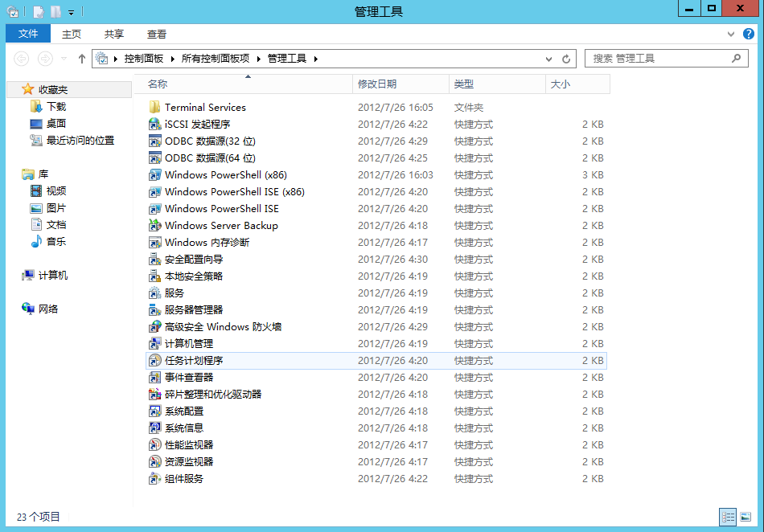Switch to the 查看 ribbon tab
764x532 pixels.
156,34
